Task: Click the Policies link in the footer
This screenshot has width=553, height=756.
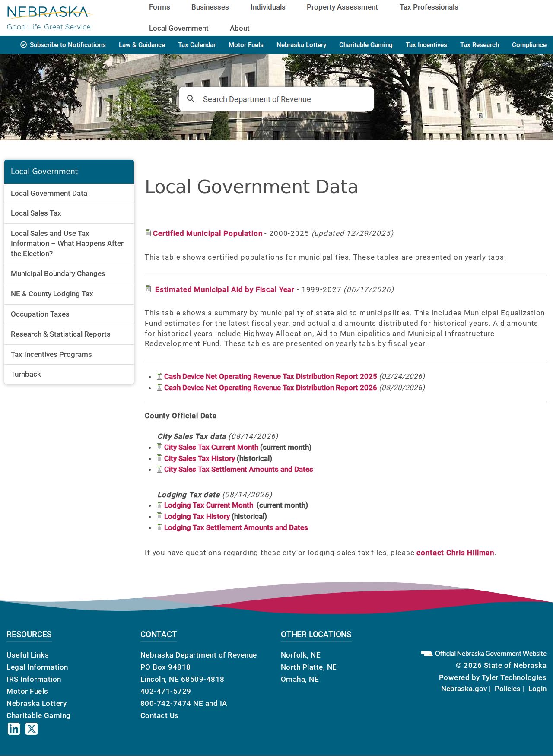Action: pyautogui.click(x=508, y=689)
